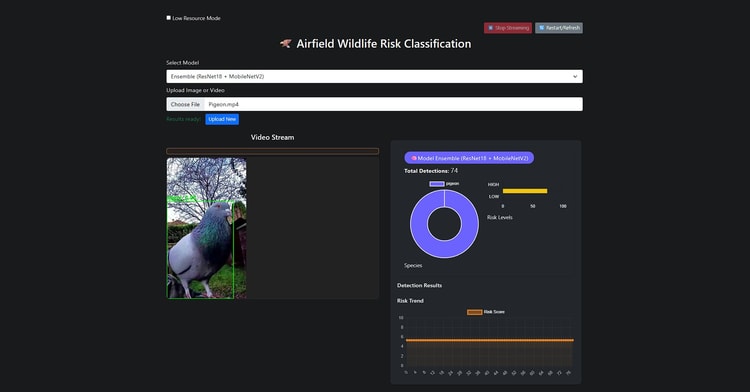Click the 'Upload Image or Video' label

[x=195, y=90]
